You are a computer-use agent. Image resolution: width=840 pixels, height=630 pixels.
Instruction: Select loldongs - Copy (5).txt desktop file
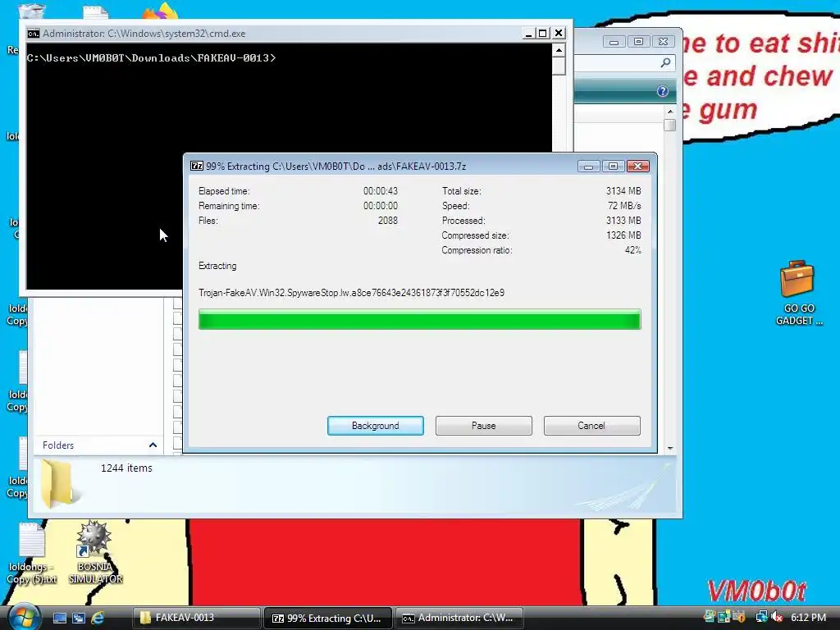(32, 553)
